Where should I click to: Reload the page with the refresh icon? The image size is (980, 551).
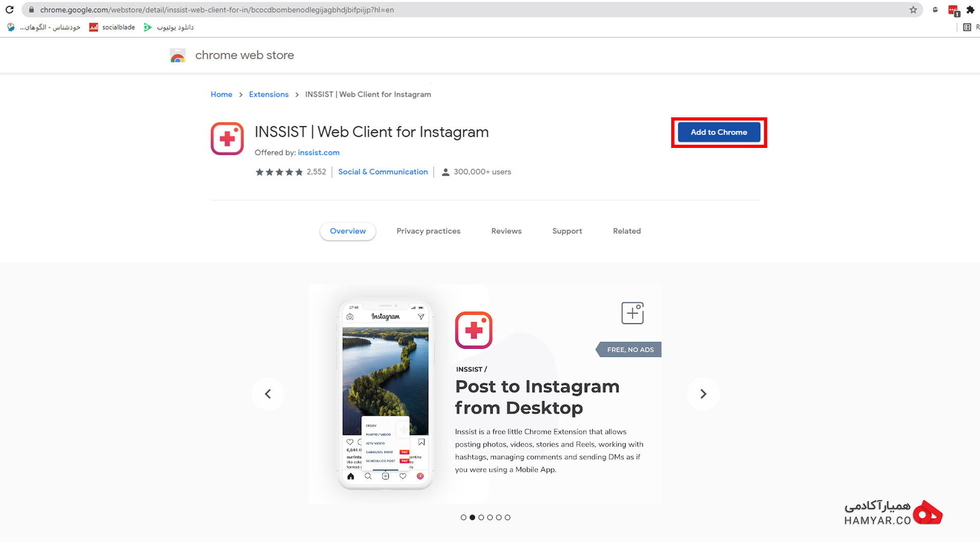tap(9, 10)
